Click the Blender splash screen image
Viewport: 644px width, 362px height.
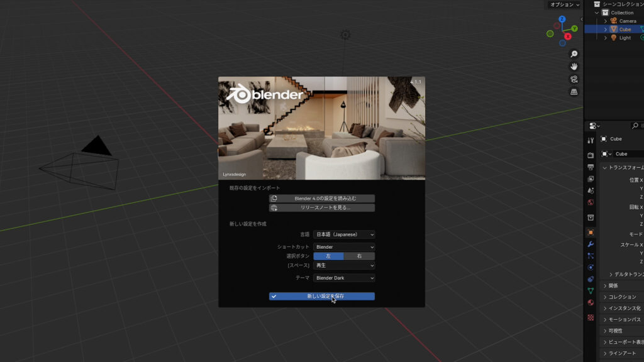321,128
